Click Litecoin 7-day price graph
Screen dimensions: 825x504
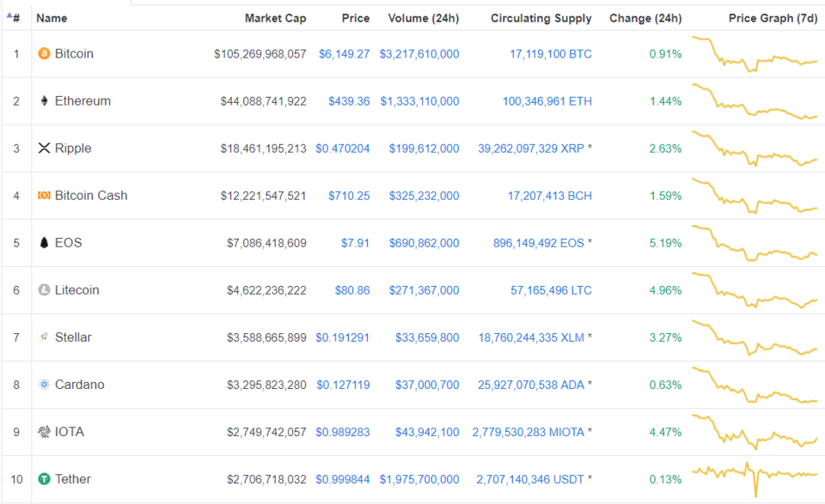click(x=755, y=290)
